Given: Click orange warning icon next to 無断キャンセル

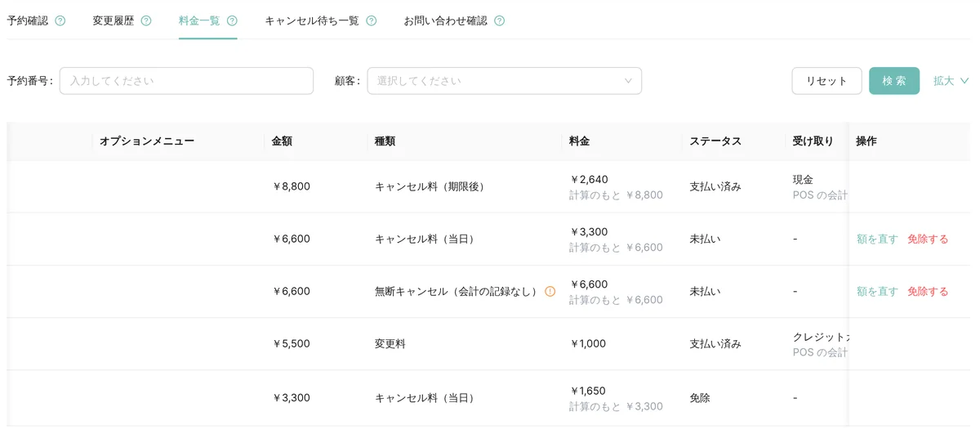Looking at the screenshot, I should point(550,292).
